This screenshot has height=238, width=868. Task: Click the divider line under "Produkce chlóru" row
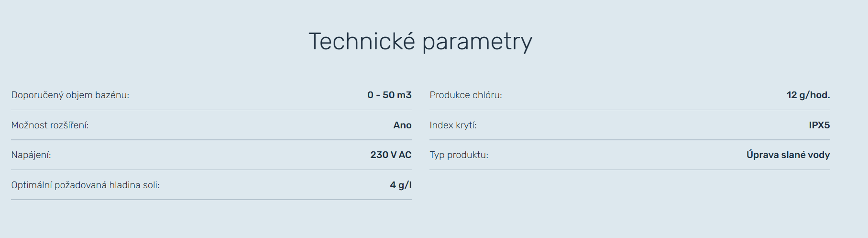[629, 110]
